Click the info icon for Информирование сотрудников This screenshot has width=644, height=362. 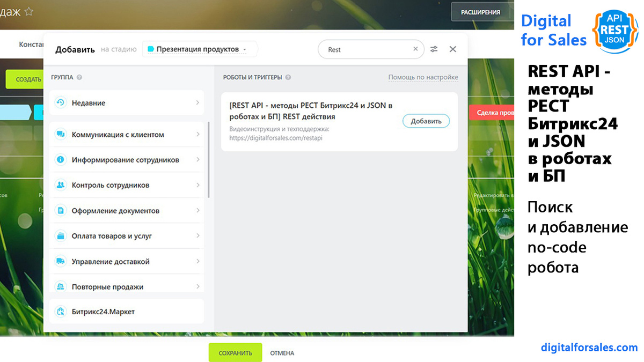point(61,159)
